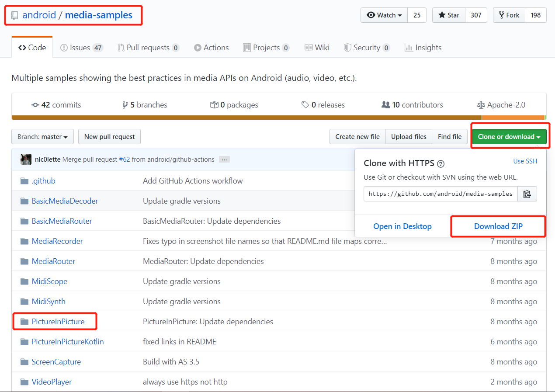Open the PictureInPicture folder
Image resolution: width=555 pixels, height=392 pixels.
(x=58, y=322)
